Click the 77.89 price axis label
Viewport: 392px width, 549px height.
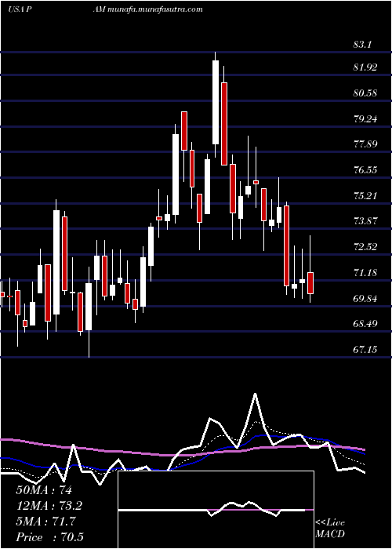365,144
